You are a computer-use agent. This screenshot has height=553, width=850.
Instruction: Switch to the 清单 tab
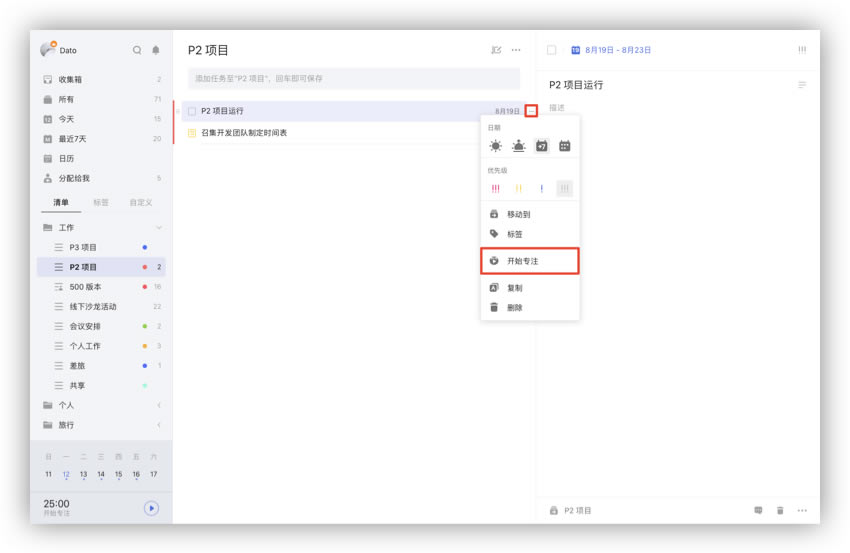click(61, 202)
